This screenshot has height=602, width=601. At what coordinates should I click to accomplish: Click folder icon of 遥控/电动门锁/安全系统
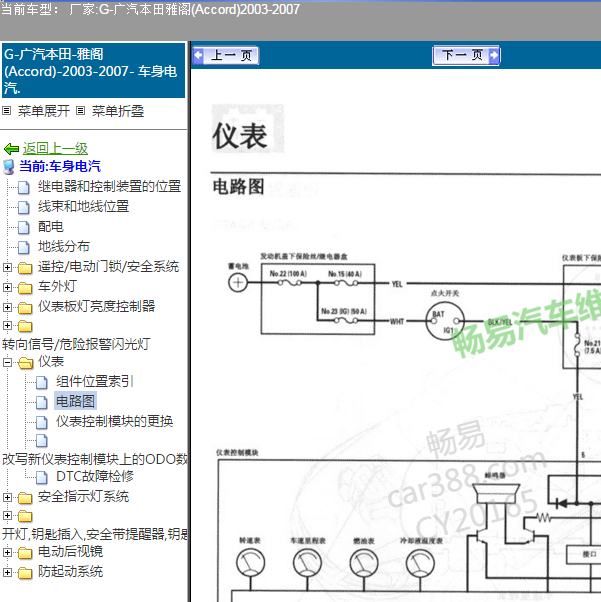click(25, 268)
